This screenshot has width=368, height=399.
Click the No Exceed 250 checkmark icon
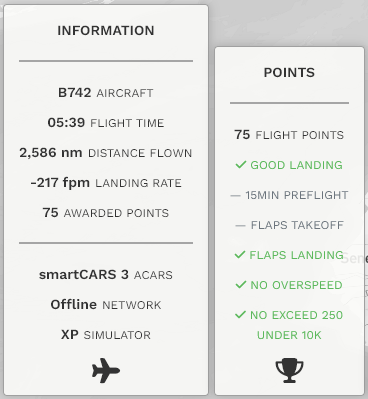[240, 315]
